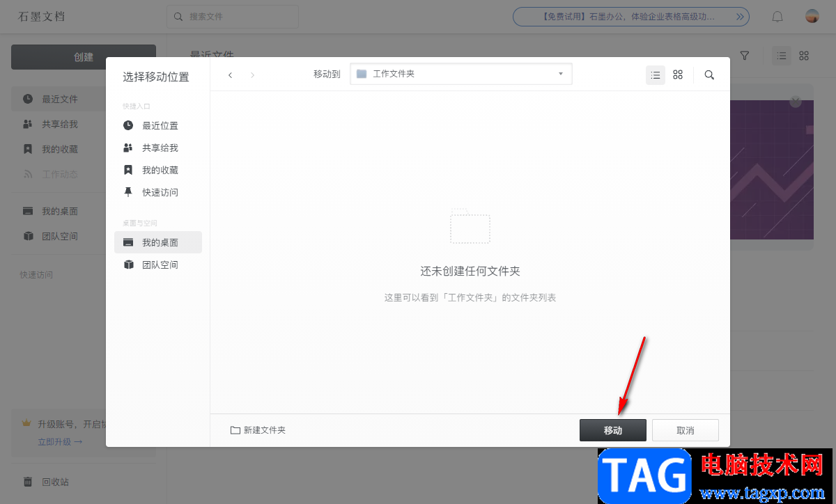Image resolution: width=836 pixels, height=504 pixels.
Task: Click the cube icon beside dialog 团队空间
Action: (128, 265)
